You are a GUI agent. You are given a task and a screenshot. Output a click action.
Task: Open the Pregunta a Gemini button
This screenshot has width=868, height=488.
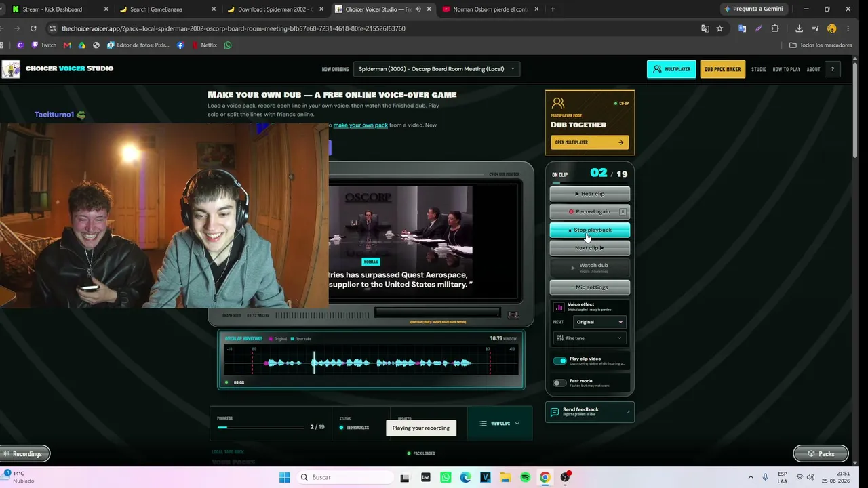point(753,9)
